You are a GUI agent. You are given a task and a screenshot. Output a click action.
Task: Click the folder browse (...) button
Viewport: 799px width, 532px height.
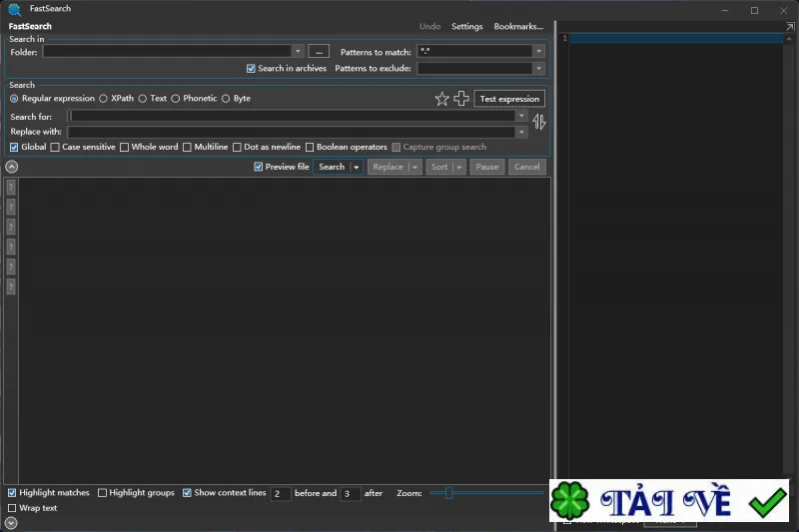coord(319,52)
